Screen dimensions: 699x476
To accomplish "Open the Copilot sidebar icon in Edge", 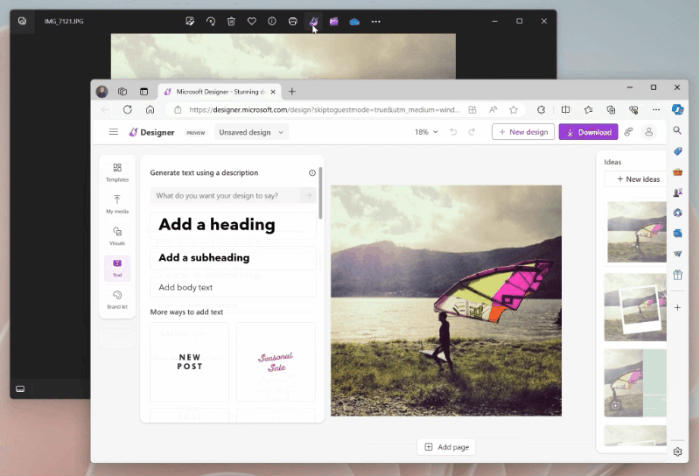I will click(x=678, y=110).
